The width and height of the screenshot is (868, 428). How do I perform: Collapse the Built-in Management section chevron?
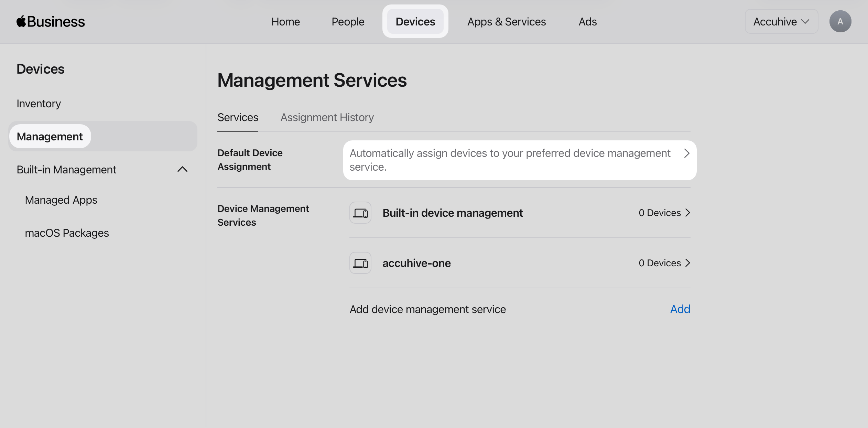point(182,169)
